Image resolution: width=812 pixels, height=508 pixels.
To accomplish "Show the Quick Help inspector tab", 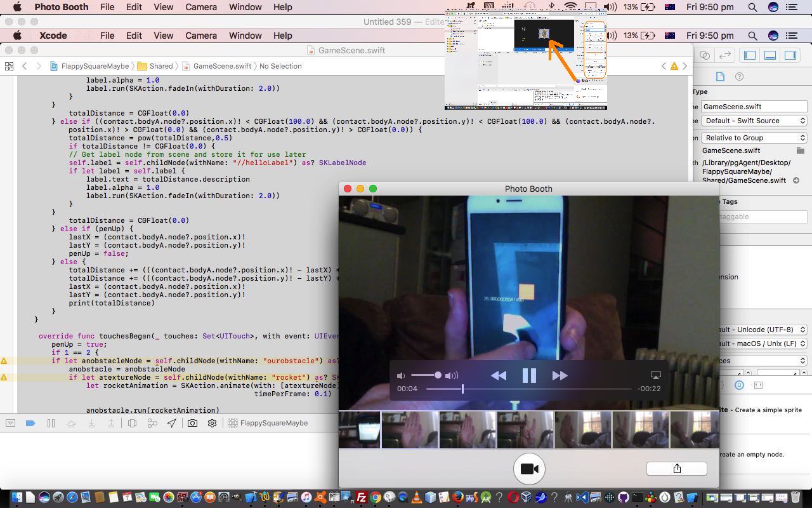I will tap(739, 76).
